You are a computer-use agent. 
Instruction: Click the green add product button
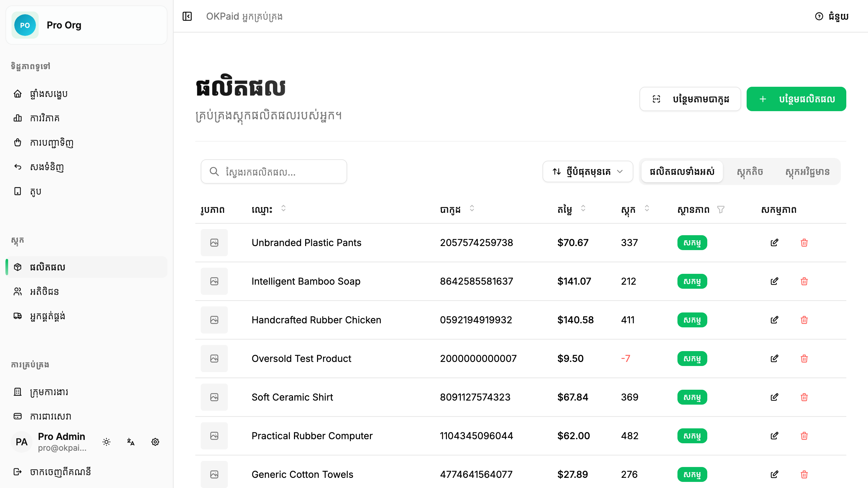(796, 99)
